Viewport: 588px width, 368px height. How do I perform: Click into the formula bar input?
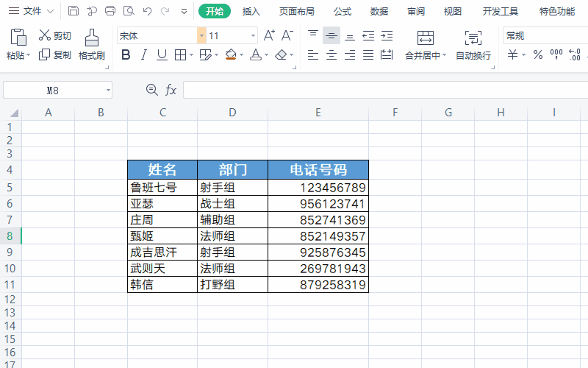(x=385, y=90)
